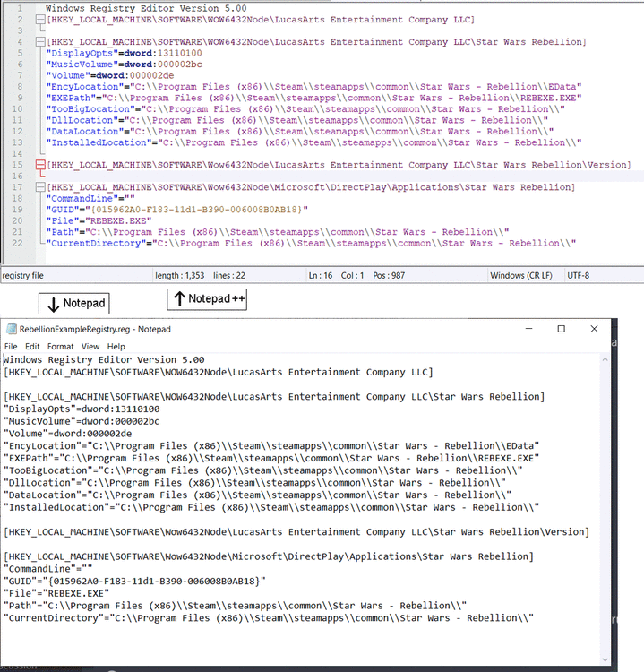Collapse the Star Wars Rebellion key at line 4

(38, 42)
